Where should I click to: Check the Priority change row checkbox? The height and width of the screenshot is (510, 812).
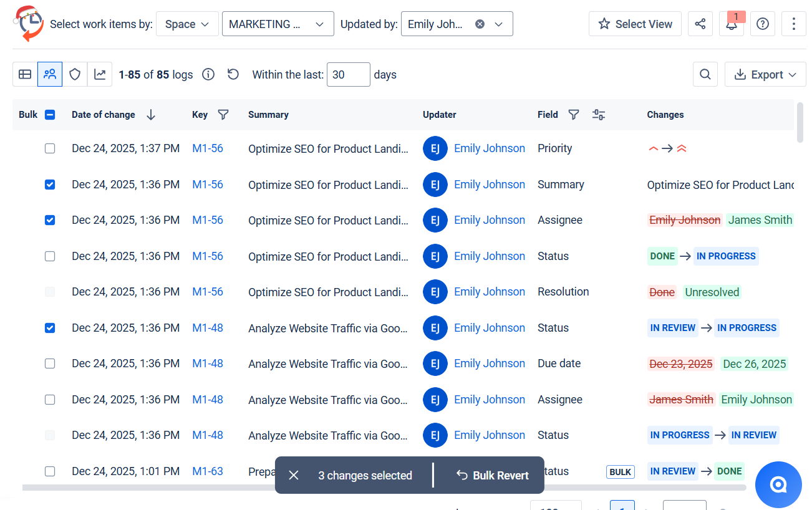(50, 148)
